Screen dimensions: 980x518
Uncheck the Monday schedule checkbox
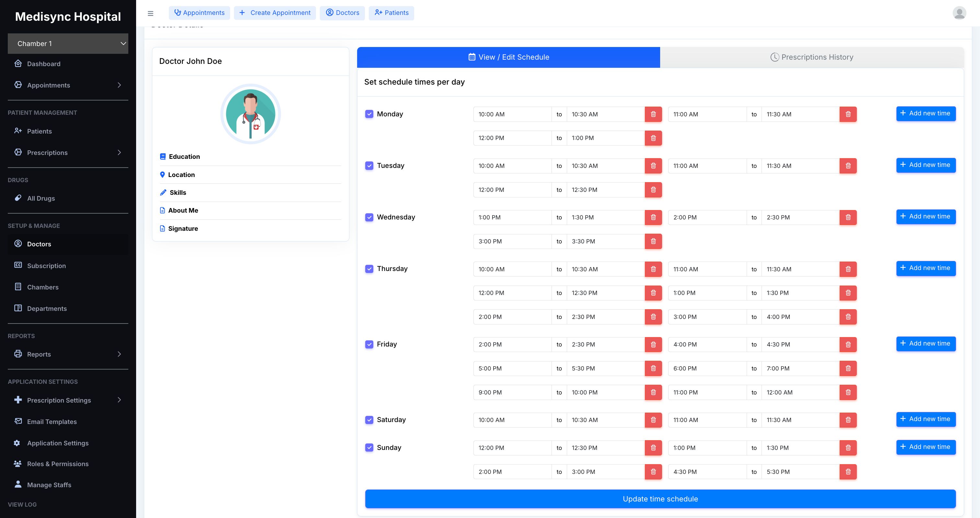pyautogui.click(x=369, y=114)
